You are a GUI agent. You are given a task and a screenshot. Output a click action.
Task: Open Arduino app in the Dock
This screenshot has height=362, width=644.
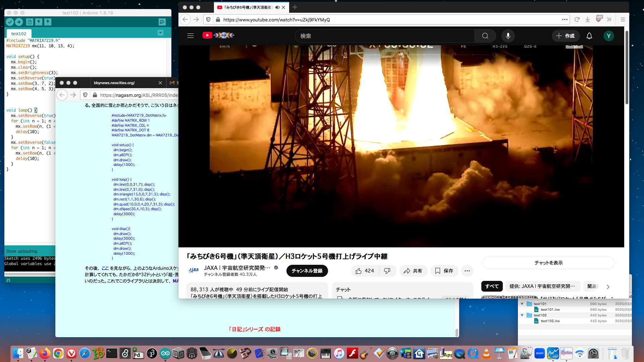coord(165,353)
